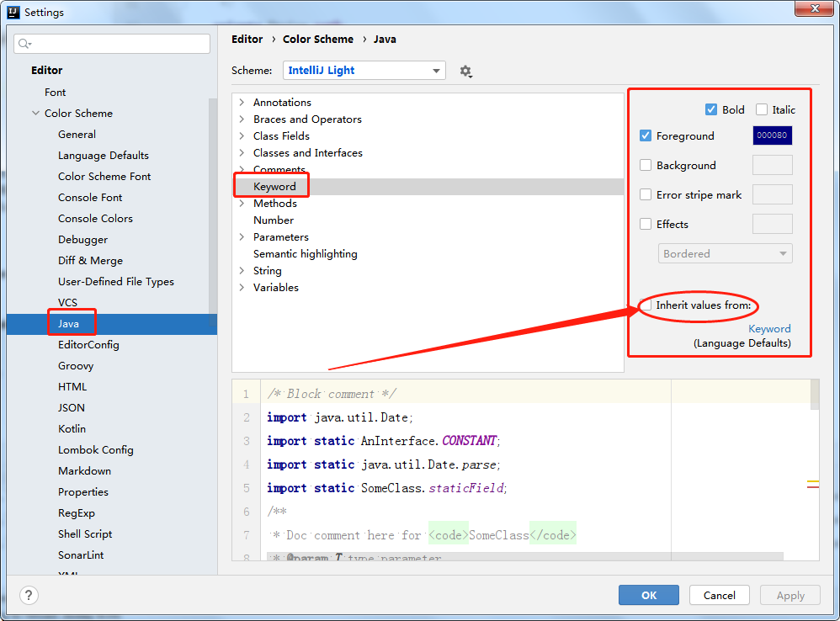Image resolution: width=840 pixels, height=621 pixels.
Task: Select HTML in the sidebar
Action: pyautogui.click(x=72, y=386)
